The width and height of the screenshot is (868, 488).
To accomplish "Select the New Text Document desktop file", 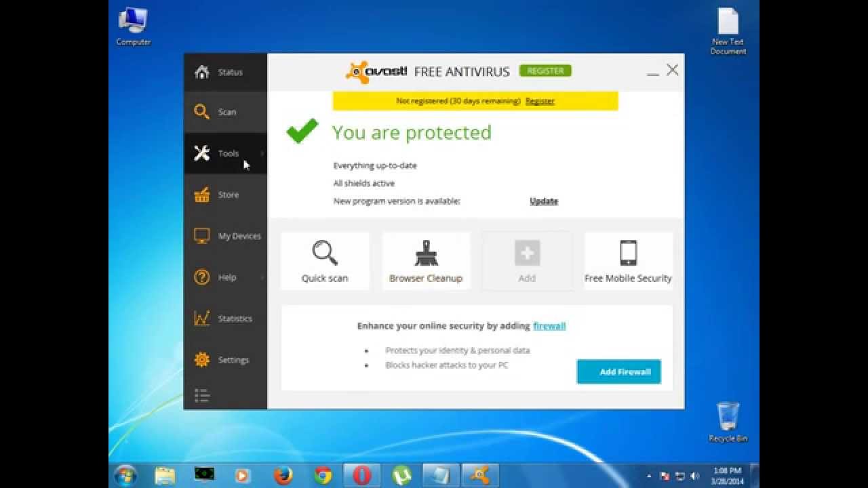I will [x=728, y=31].
